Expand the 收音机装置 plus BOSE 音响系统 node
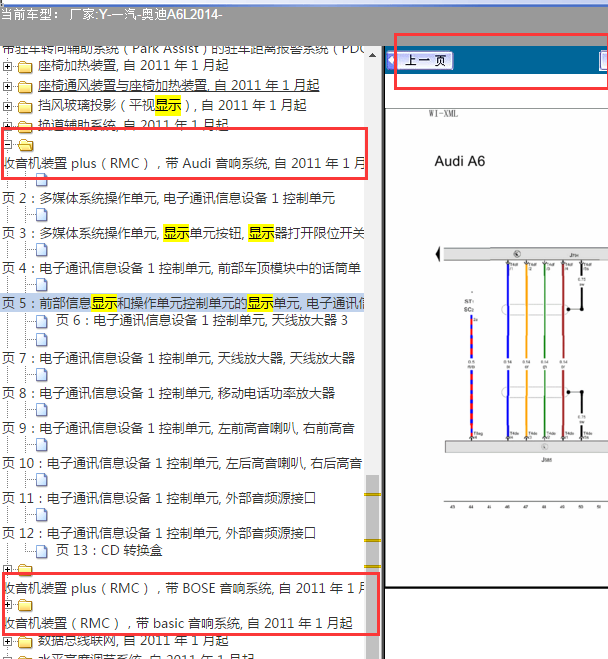The image size is (608, 659). click(7, 570)
